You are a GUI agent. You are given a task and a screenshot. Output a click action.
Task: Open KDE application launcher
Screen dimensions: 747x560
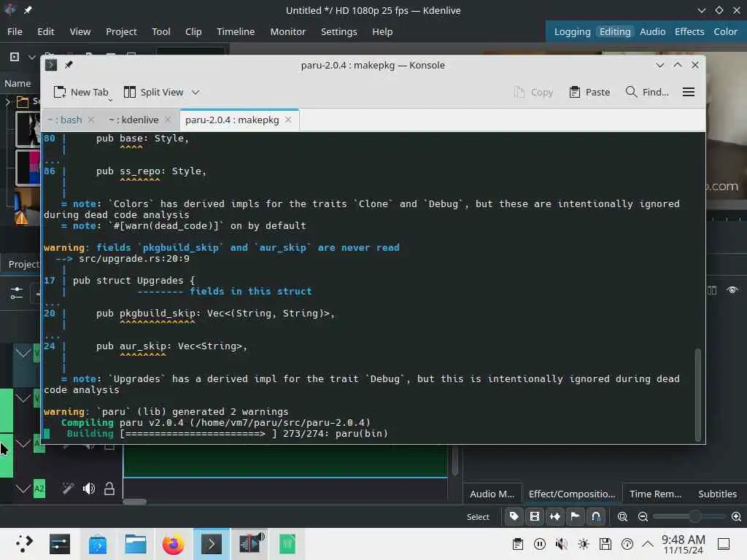[x=24, y=544]
